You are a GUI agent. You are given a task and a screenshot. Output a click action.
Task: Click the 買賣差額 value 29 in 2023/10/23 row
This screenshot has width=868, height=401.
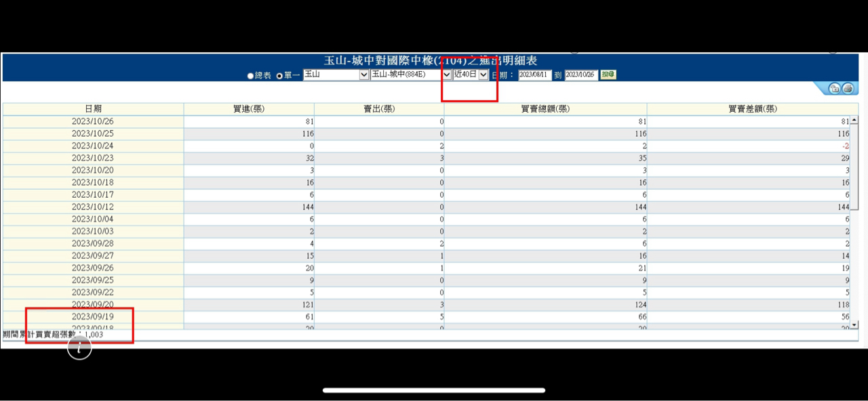tap(846, 159)
